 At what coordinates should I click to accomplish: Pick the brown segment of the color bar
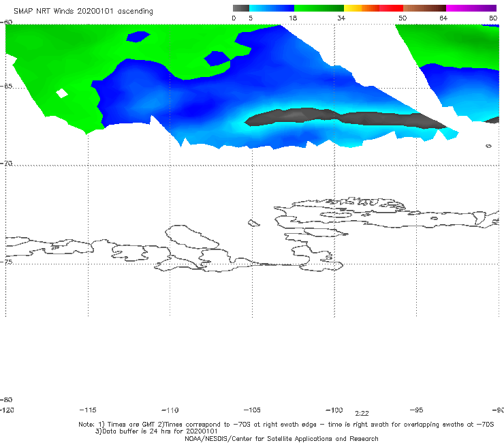tap(424, 8)
